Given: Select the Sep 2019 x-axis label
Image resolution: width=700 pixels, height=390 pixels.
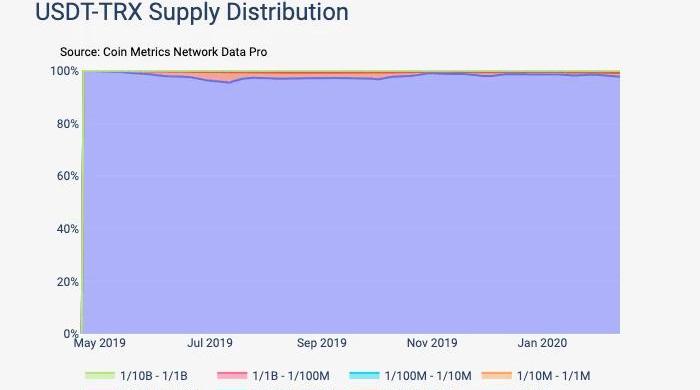Looking at the screenshot, I should pyautogui.click(x=321, y=343).
